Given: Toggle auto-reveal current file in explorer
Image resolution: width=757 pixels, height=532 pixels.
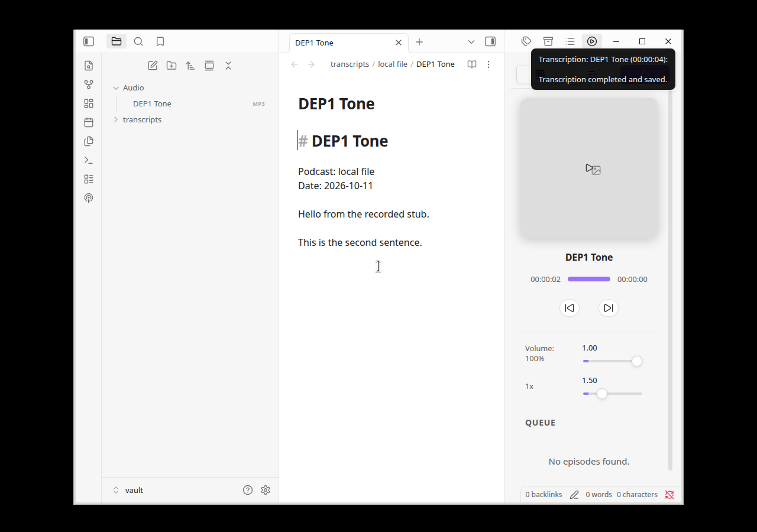Looking at the screenshot, I should pos(209,66).
